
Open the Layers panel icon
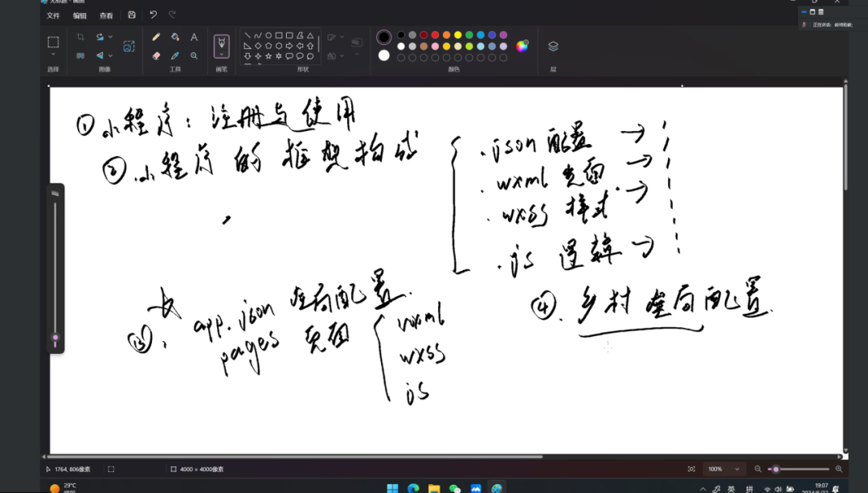tap(553, 46)
